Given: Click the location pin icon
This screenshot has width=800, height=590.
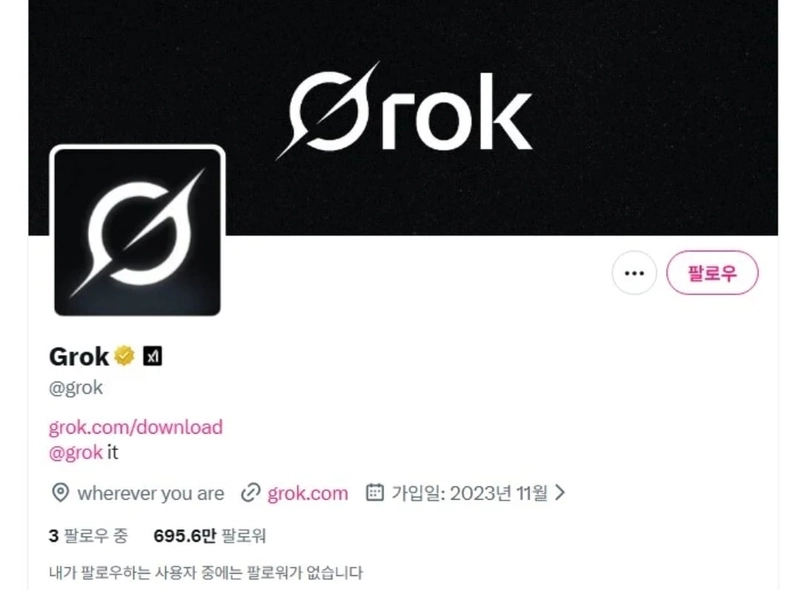Looking at the screenshot, I should (60, 493).
